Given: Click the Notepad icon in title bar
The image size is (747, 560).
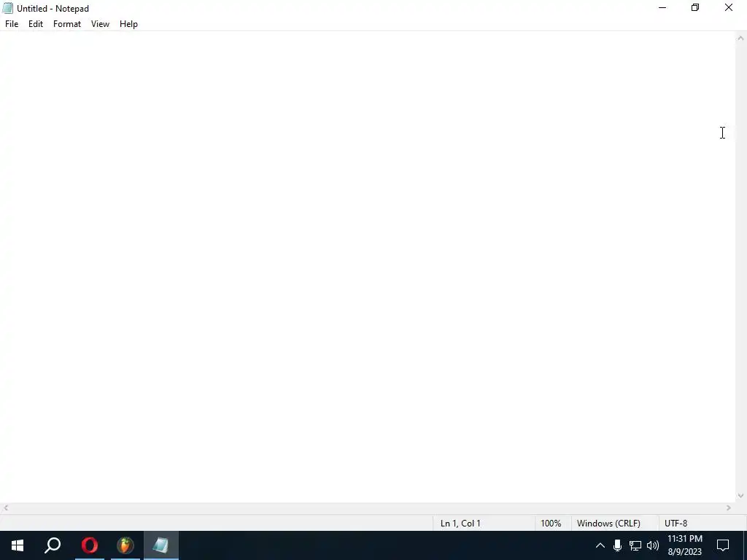Looking at the screenshot, I should 7,8.
